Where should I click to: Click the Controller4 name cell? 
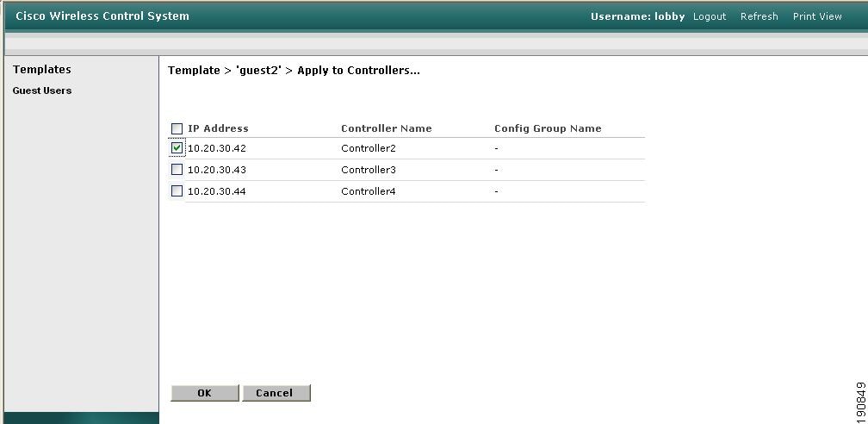tap(369, 192)
